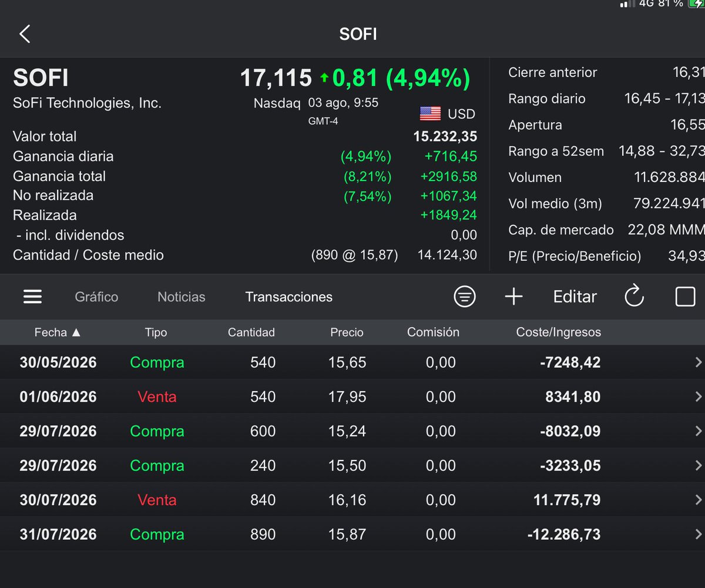Sort by the Tipo column header
Viewport: 705px width, 588px height.
[156, 332]
